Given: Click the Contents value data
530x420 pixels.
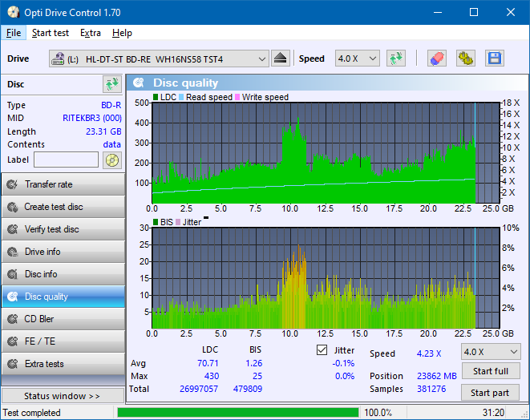Looking at the screenshot, I should 112,144.
